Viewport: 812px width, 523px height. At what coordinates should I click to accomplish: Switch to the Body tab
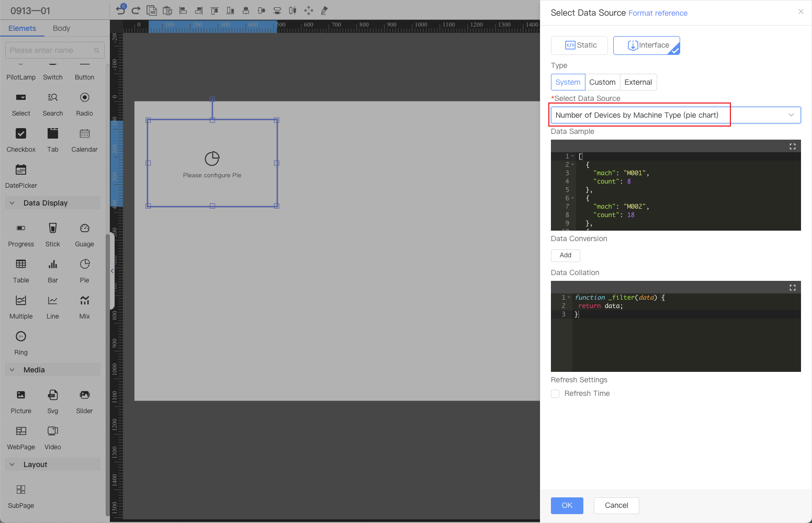pyautogui.click(x=61, y=28)
